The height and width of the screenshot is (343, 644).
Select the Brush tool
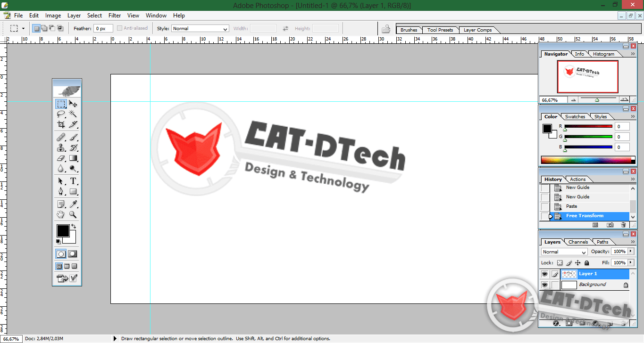click(x=73, y=138)
